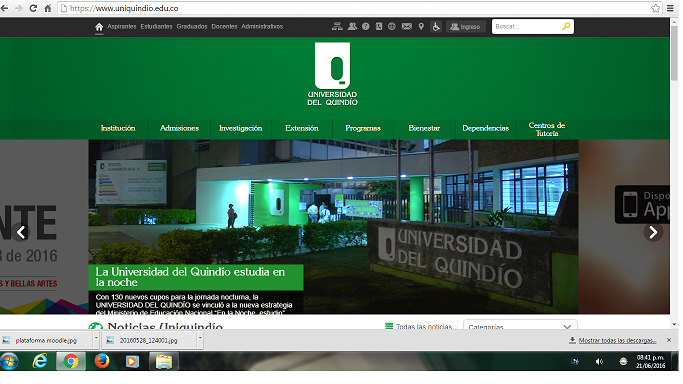
Task: Open the Extensión menu
Action: [302, 128]
